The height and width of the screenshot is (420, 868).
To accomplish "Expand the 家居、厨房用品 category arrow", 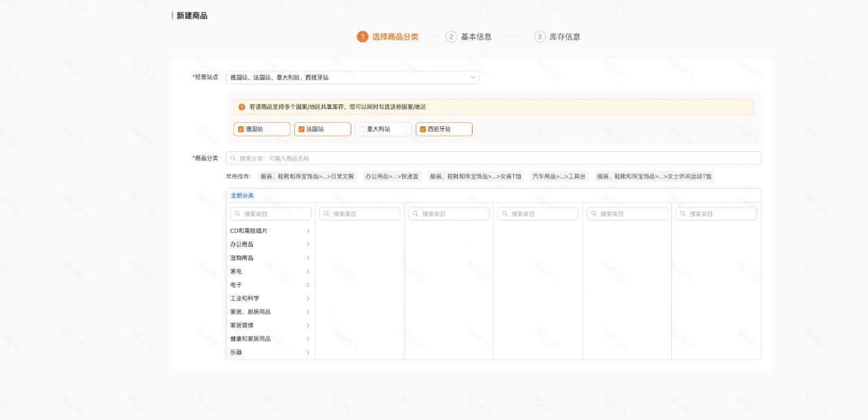I will [308, 312].
